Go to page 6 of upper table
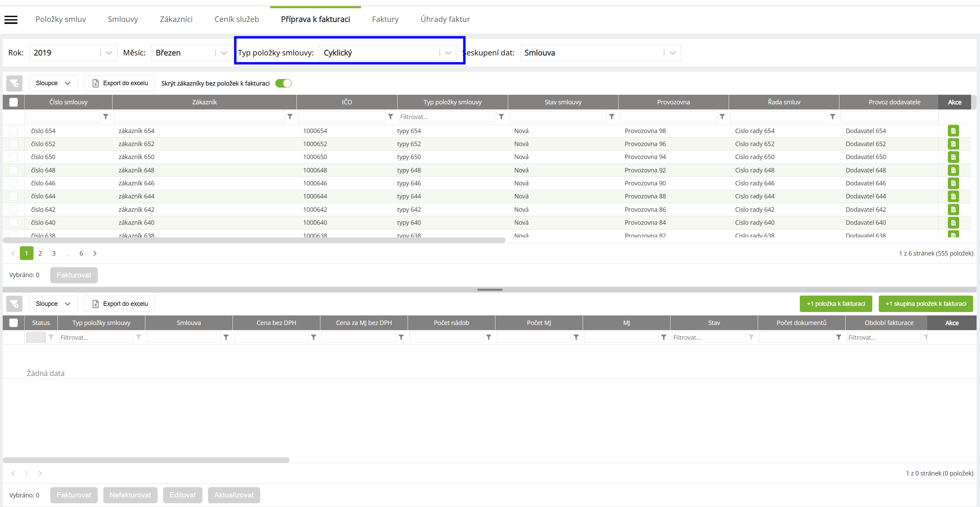The image size is (980, 507). pyautogui.click(x=81, y=253)
